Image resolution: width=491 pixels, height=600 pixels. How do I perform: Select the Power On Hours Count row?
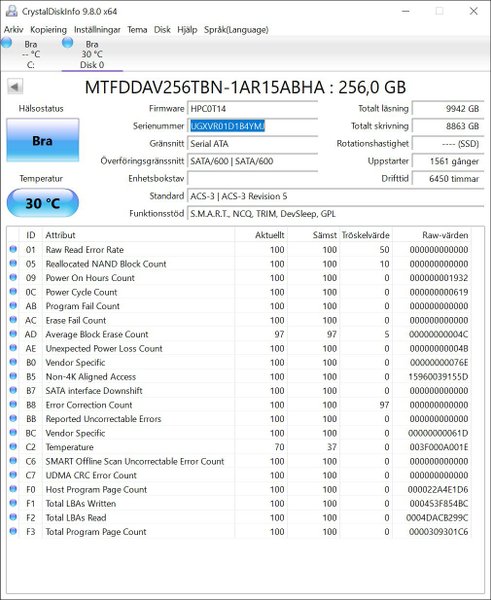pos(239,278)
